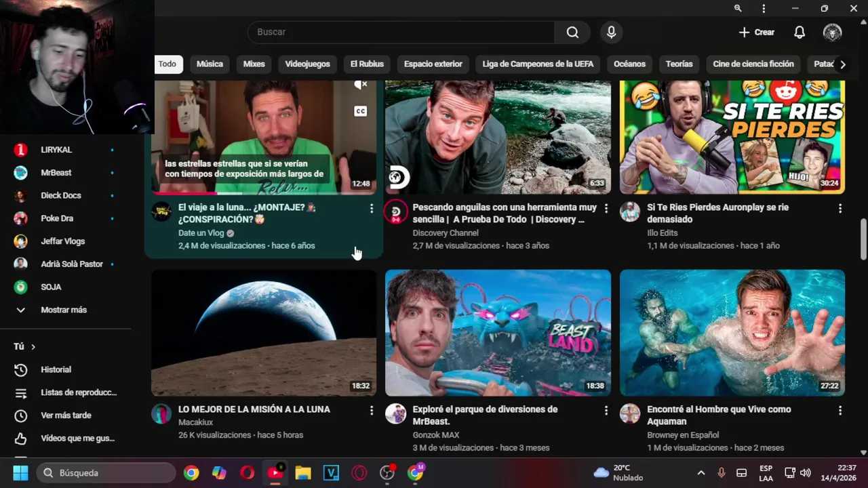Click the Crear button
The width and height of the screenshot is (868, 488).
[756, 32]
